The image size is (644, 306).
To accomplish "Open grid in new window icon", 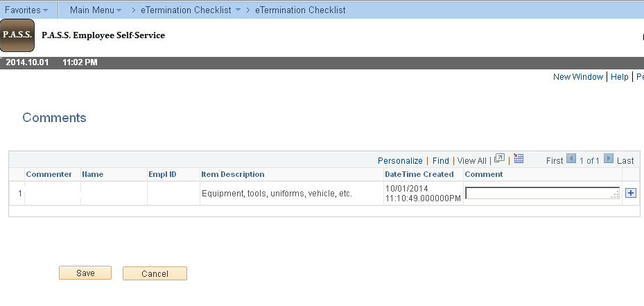I will click(499, 158).
